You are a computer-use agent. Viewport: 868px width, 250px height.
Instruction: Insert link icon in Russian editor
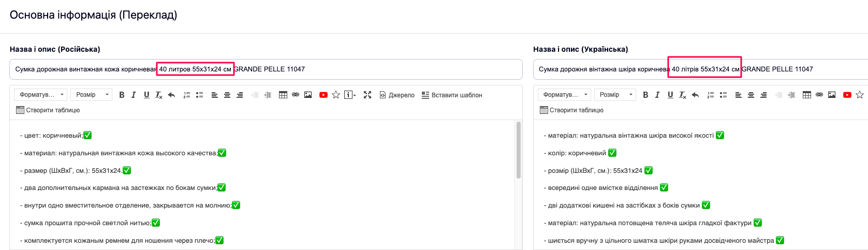pos(296,95)
